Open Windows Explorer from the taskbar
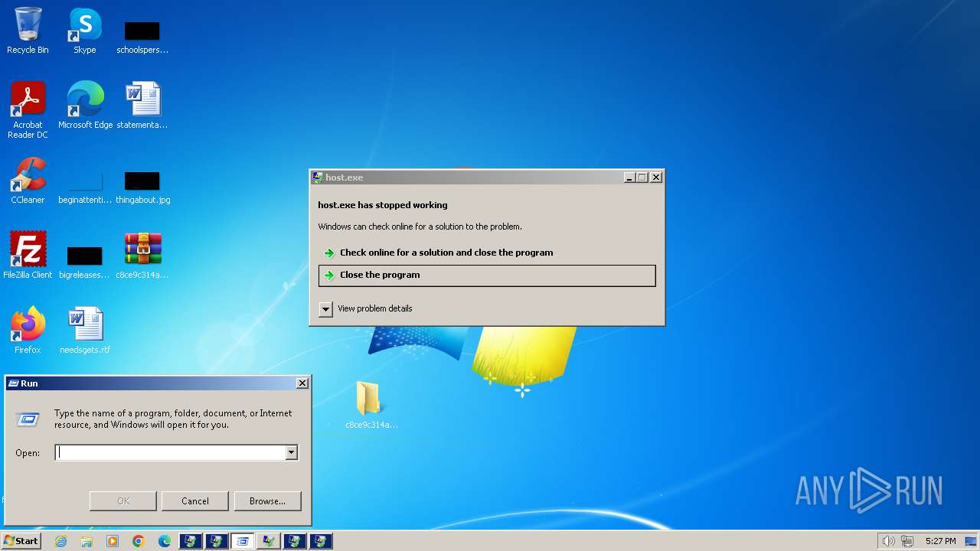This screenshot has height=551, width=980. (x=87, y=541)
